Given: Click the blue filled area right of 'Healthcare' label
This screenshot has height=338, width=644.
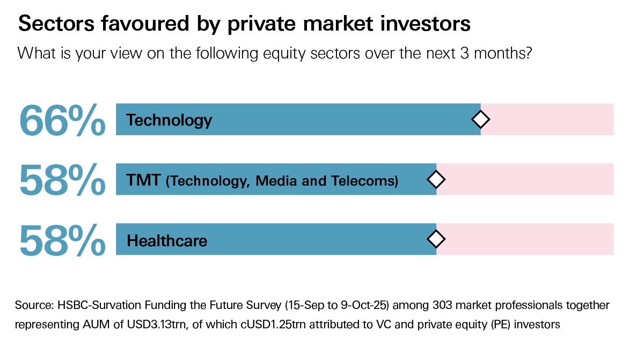Looking at the screenshot, I should [322, 239].
